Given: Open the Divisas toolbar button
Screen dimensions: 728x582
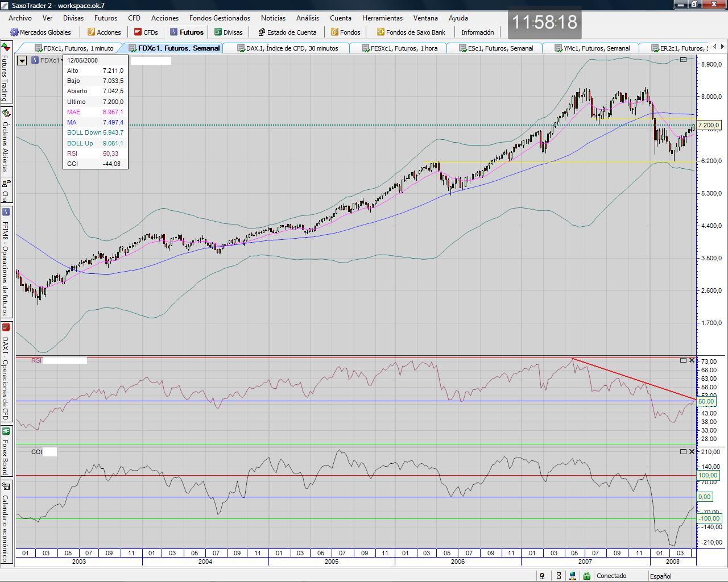Looking at the screenshot, I should (228, 32).
